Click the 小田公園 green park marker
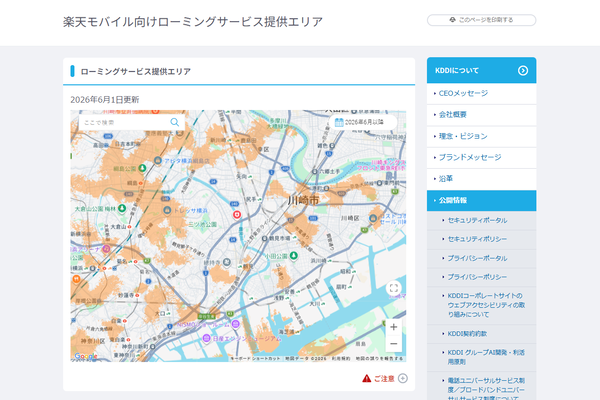 tap(293, 255)
